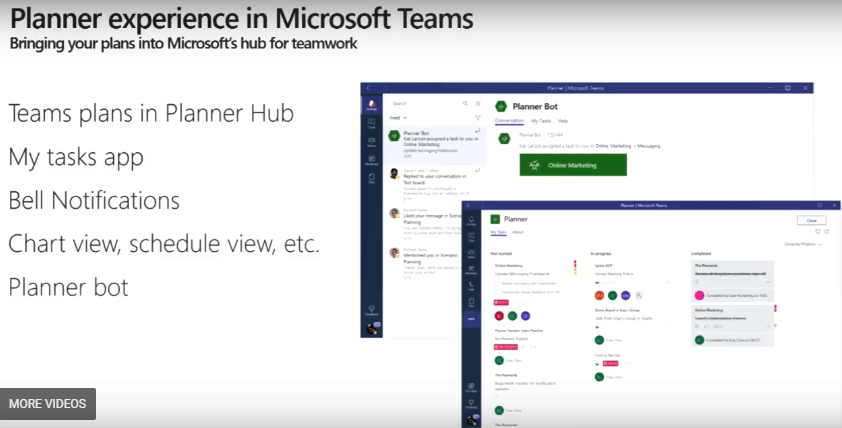Open 'Liked your message' notification
Viewport: 842px width, 428px height.
click(x=424, y=222)
